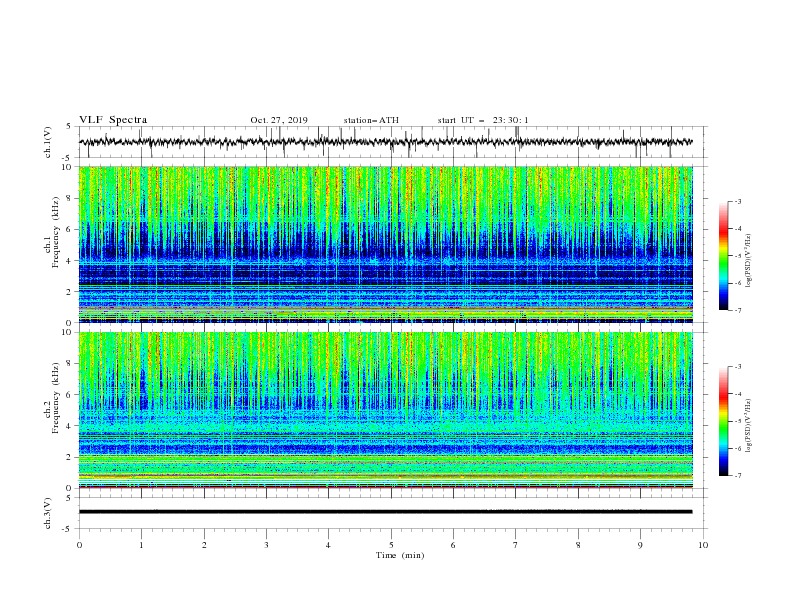Click the "station=ATH" header label

coord(371,120)
